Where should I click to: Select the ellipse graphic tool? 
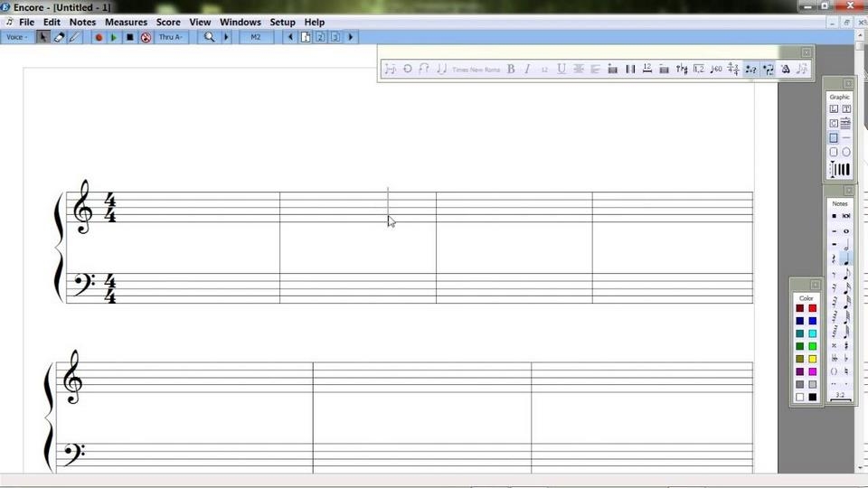(x=846, y=152)
